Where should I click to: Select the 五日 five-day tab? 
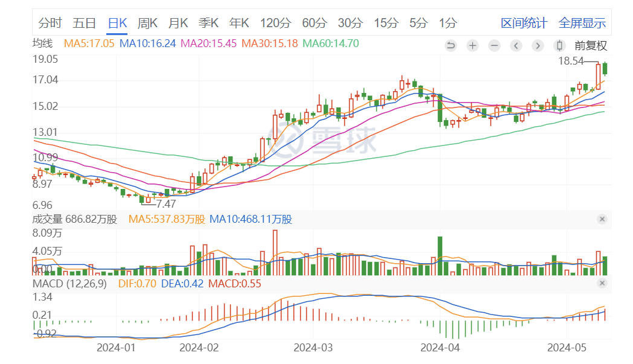point(84,23)
